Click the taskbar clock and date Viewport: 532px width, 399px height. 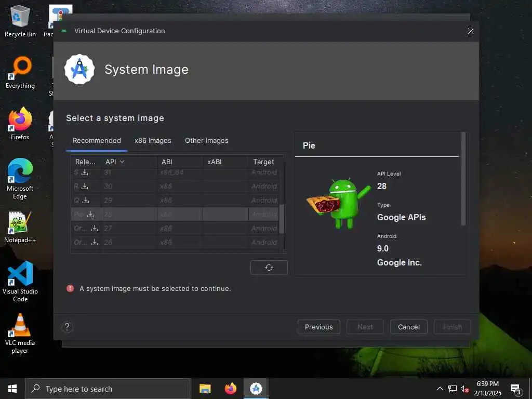pos(488,389)
